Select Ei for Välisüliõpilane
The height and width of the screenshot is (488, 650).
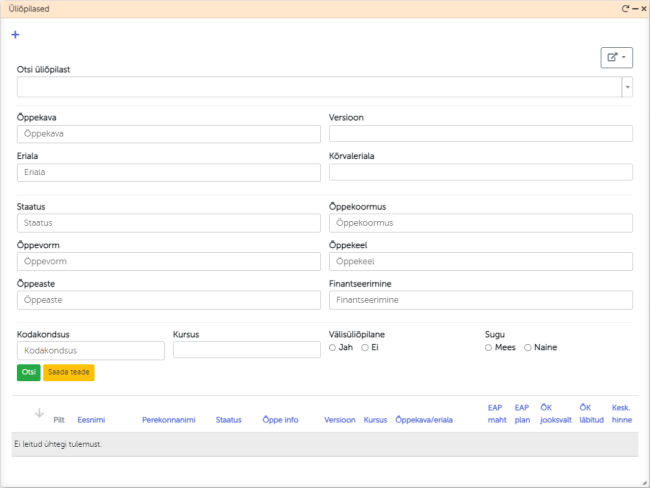point(365,347)
